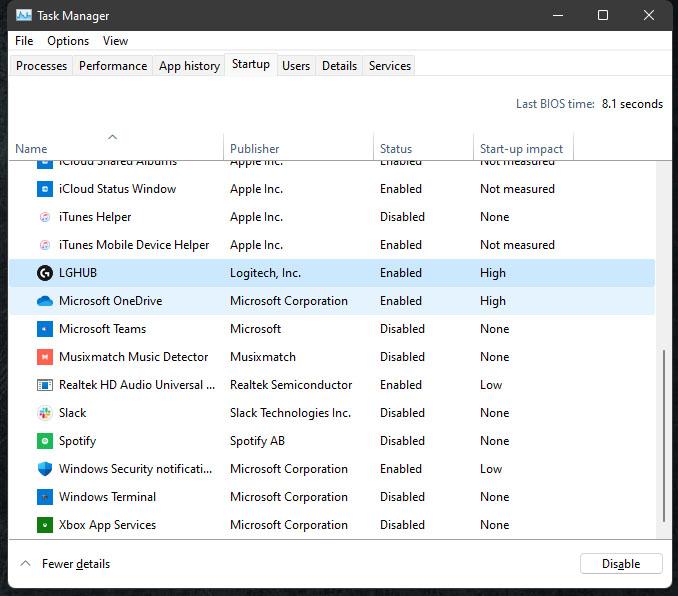Minimize the Task Manager window
This screenshot has height=596, width=678.
pyautogui.click(x=558, y=16)
